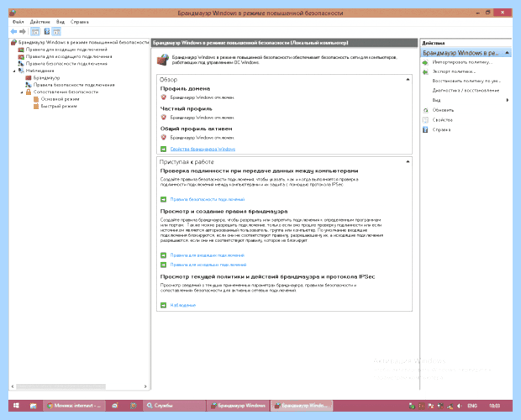Click Импортировать политику green arrow icon
Image resolution: width=521 pixels, height=420 pixels.
(x=425, y=62)
